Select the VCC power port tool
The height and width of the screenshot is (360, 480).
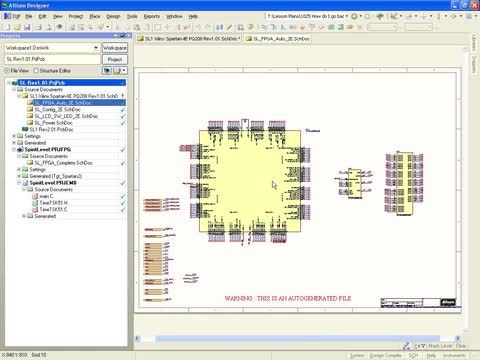tap(312, 27)
